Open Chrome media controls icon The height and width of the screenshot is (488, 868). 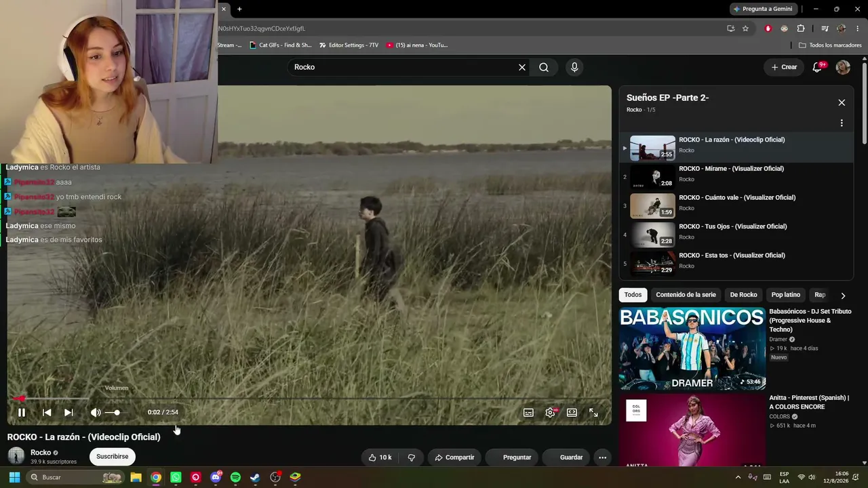[825, 28]
